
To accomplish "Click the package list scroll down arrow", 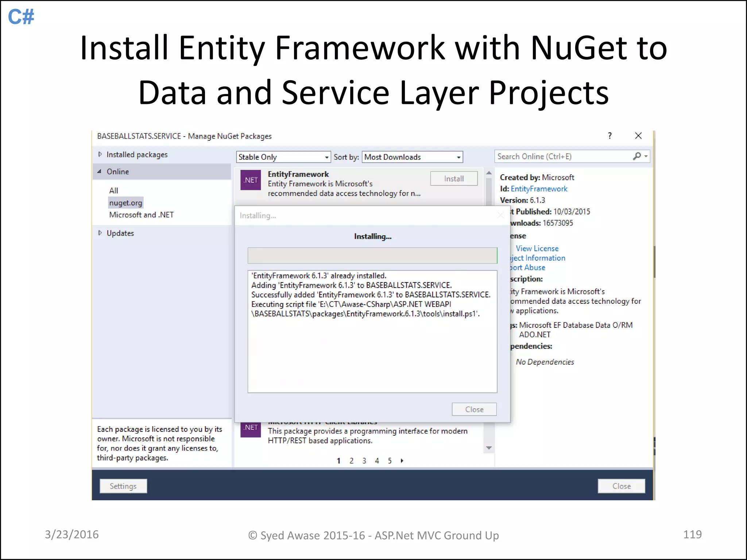I will pos(489,448).
